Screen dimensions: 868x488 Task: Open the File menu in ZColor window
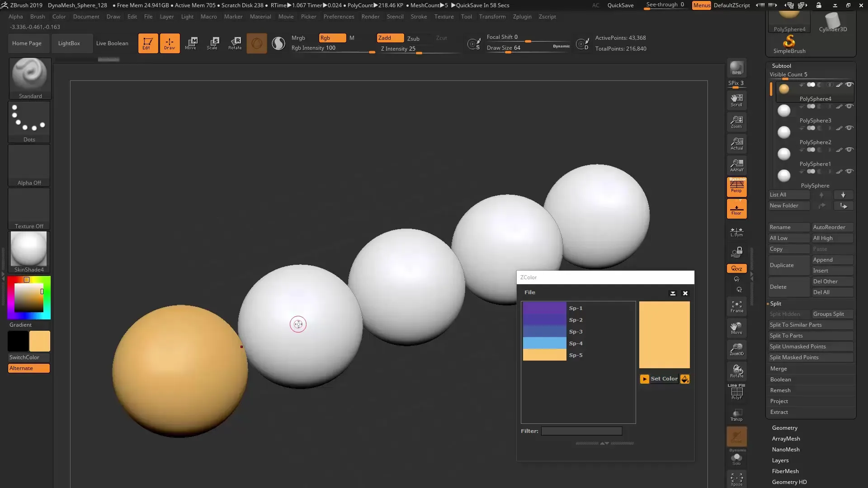[529, 293]
